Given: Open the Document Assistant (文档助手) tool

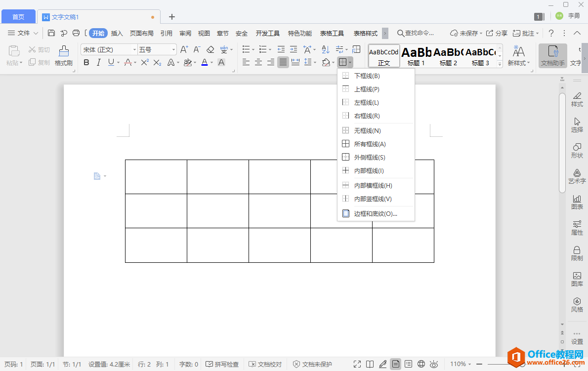Looking at the screenshot, I should click(x=553, y=55).
